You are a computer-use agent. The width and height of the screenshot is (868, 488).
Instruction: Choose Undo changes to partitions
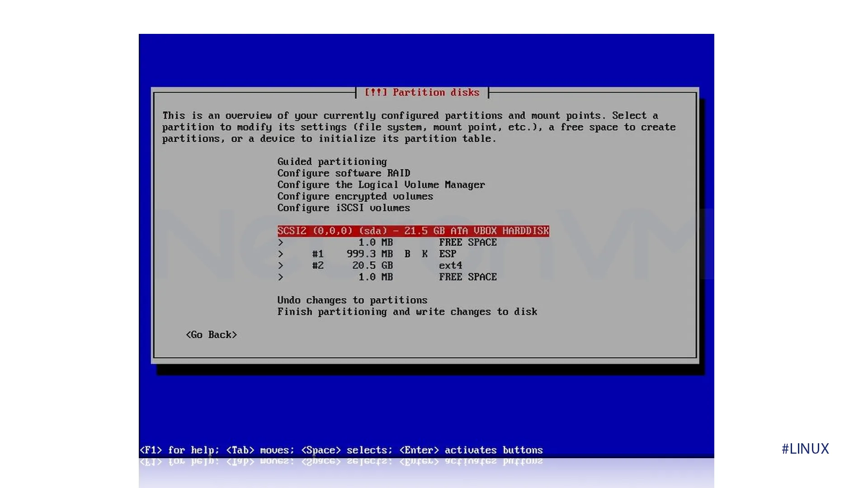(352, 300)
